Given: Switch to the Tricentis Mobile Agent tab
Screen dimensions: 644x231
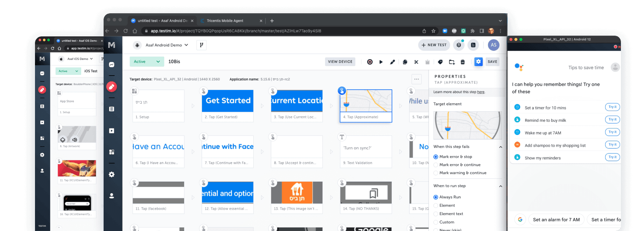Looking at the screenshot, I should click(225, 21).
